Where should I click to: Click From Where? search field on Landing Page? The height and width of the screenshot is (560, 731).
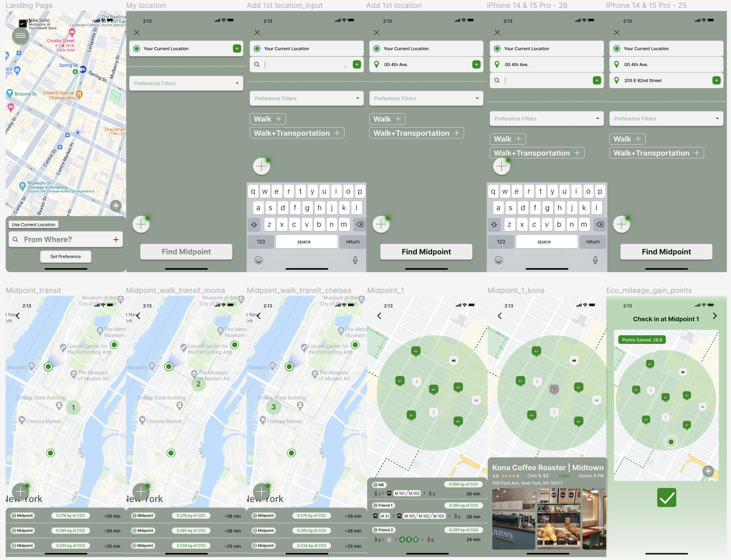tap(66, 239)
